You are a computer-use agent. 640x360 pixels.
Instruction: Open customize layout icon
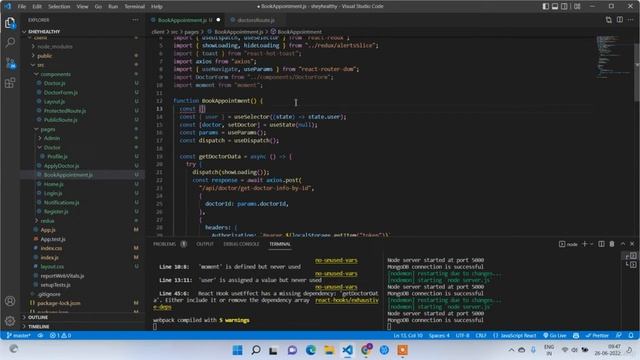tap(577, 6)
